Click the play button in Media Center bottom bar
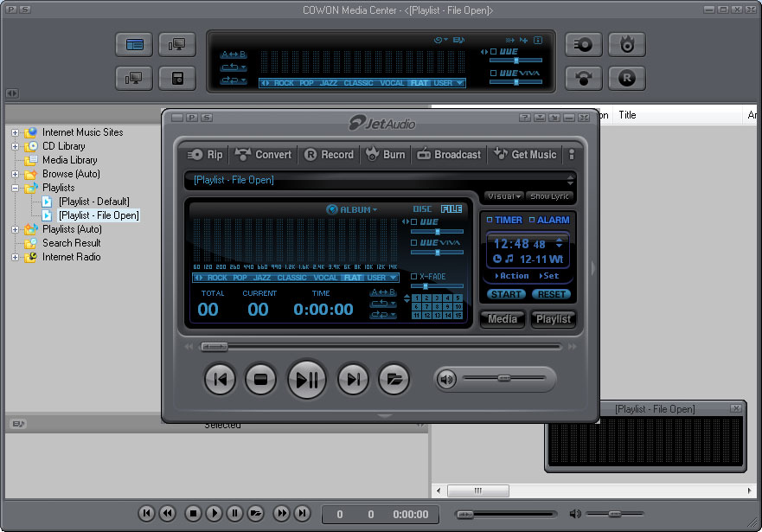 coord(214,513)
